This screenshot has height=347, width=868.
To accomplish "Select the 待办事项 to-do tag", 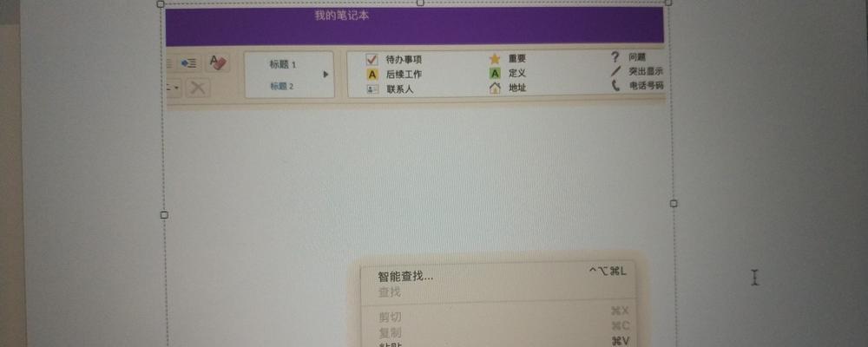I will [x=404, y=60].
